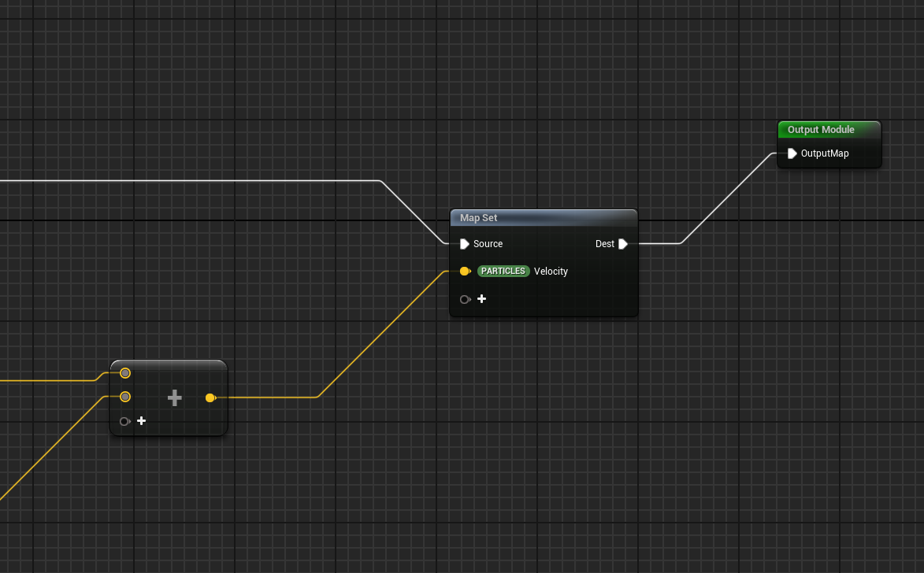This screenshot has width=924, height=573.
Task: Click the OutputMap input pin
Action: [792, 153]
